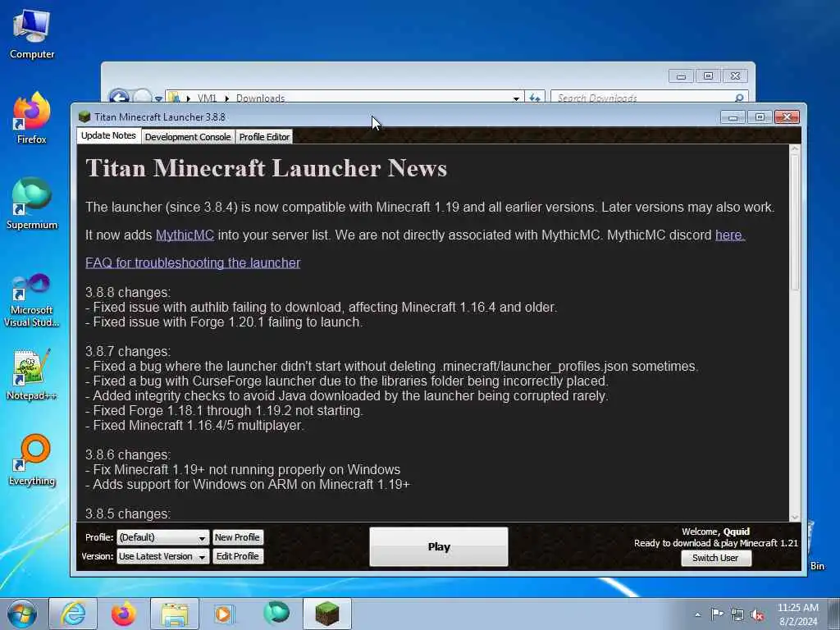Image resolution: width=840 pixels, height=630 pixels.
Task: Open the Use Latest Version dropdown
Action: click(163, 557)
